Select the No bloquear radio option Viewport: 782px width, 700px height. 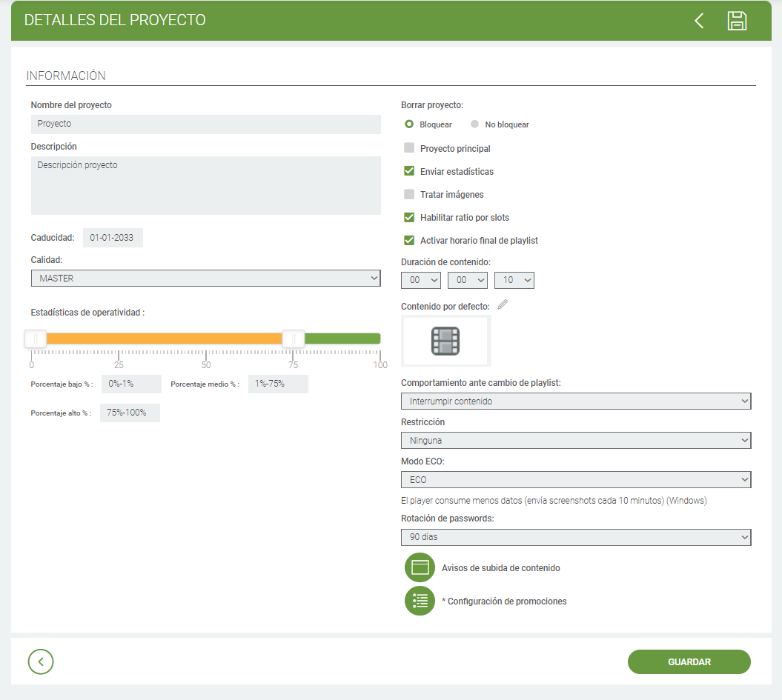[475, 124]
